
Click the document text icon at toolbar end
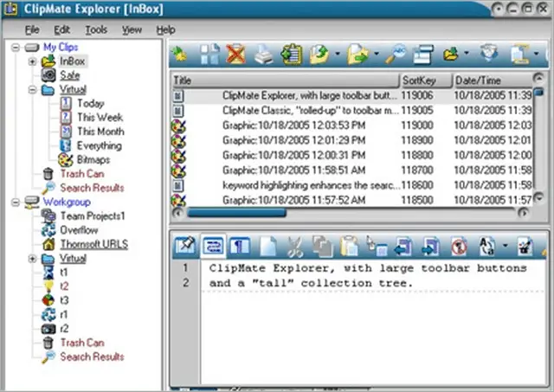click(520, 55)
